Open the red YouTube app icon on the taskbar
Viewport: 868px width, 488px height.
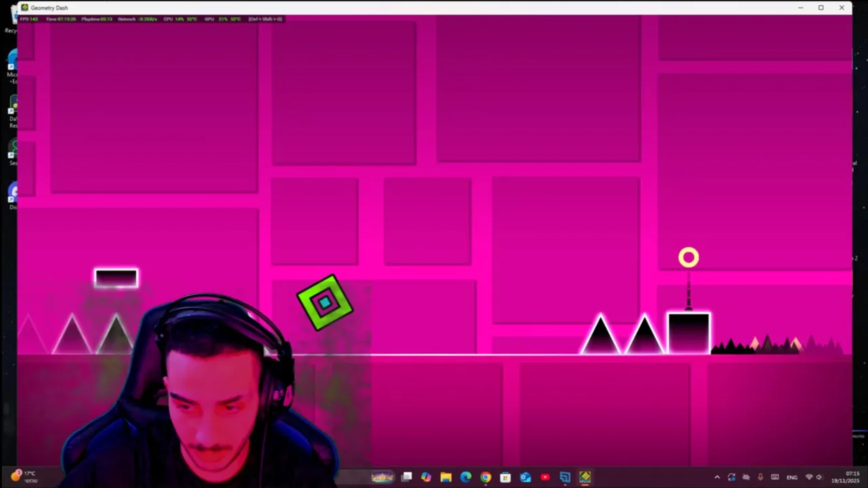tap(545, 477)
